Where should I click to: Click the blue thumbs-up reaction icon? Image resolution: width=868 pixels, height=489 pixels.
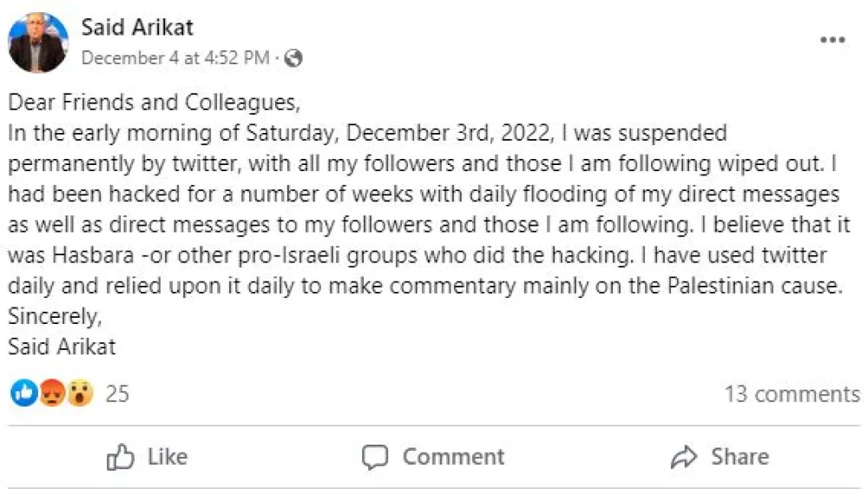[x=24, y=393]
